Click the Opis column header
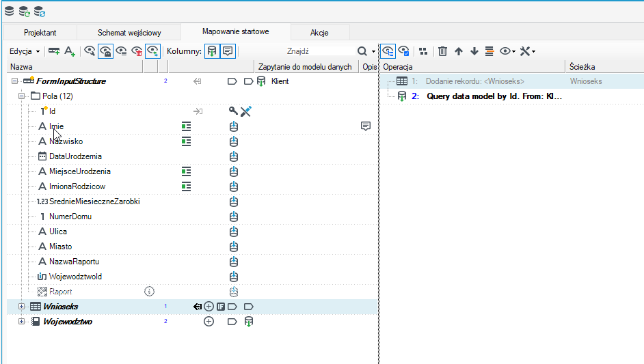 click(369, 66)
